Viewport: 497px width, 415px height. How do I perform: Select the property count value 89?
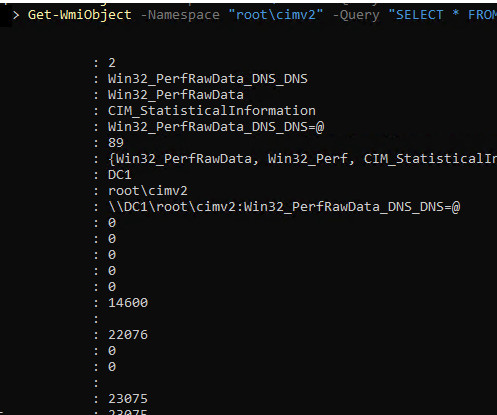coord(116,143)
